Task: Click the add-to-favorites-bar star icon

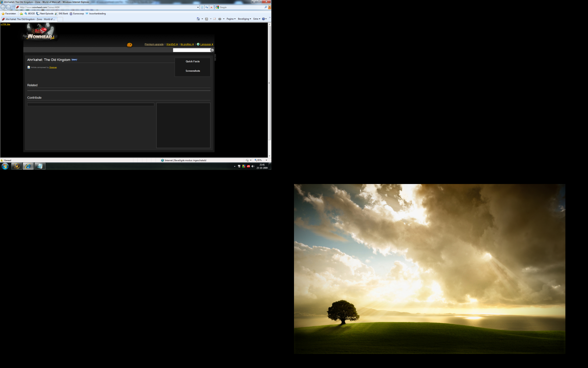Action: tap(21, 14)
